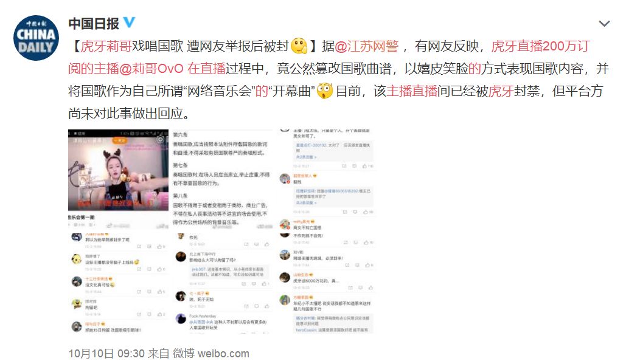Click the 虎牙 link before 封禁

coord(501,91)
